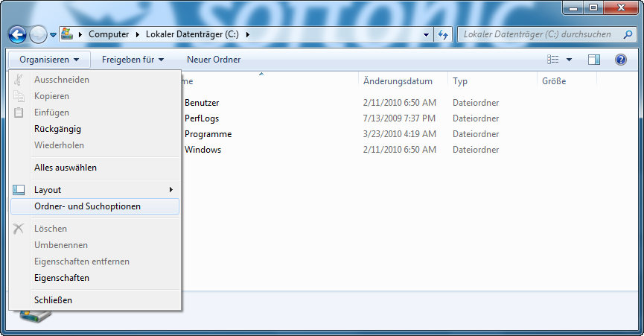Click the Neuer Ordner button
This screenshot has width=644, height=336.
click(214, 60)
